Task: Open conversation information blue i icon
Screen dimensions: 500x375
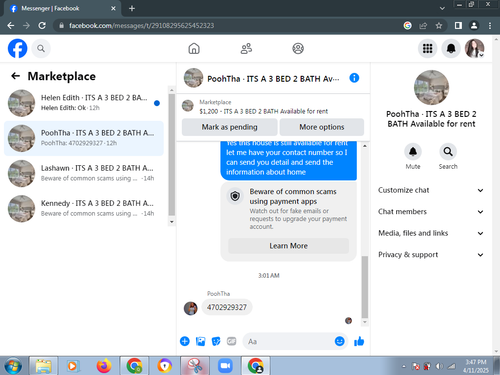Action: point(354,78)
